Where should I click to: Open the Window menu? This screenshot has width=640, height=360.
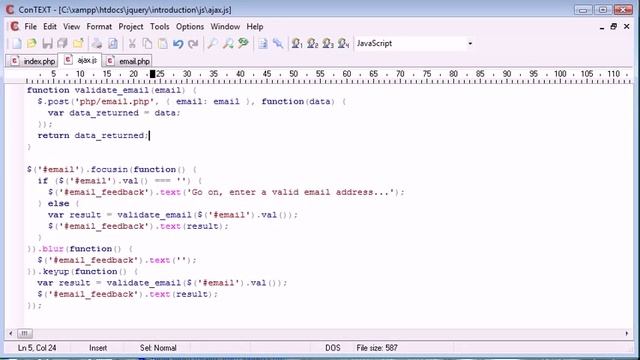(225, 27)
